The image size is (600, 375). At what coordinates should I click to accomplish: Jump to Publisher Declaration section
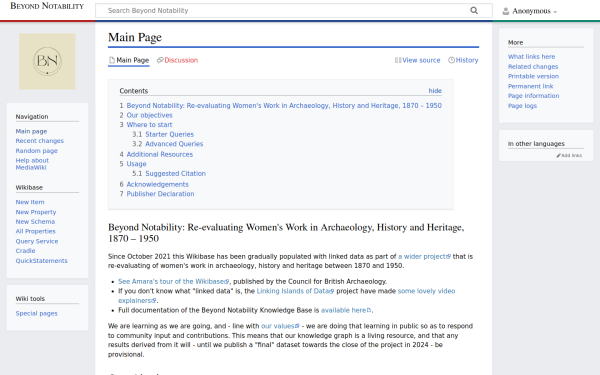click(160, 194)
